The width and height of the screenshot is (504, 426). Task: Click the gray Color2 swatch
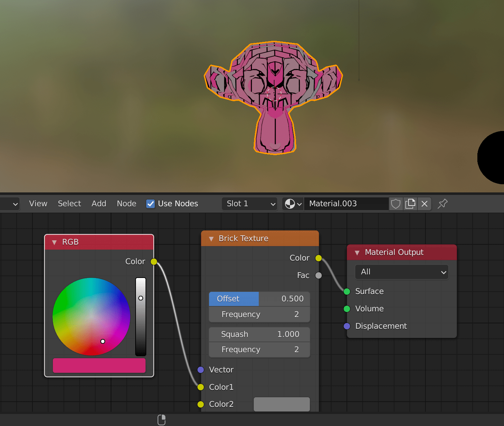[282, 404]
